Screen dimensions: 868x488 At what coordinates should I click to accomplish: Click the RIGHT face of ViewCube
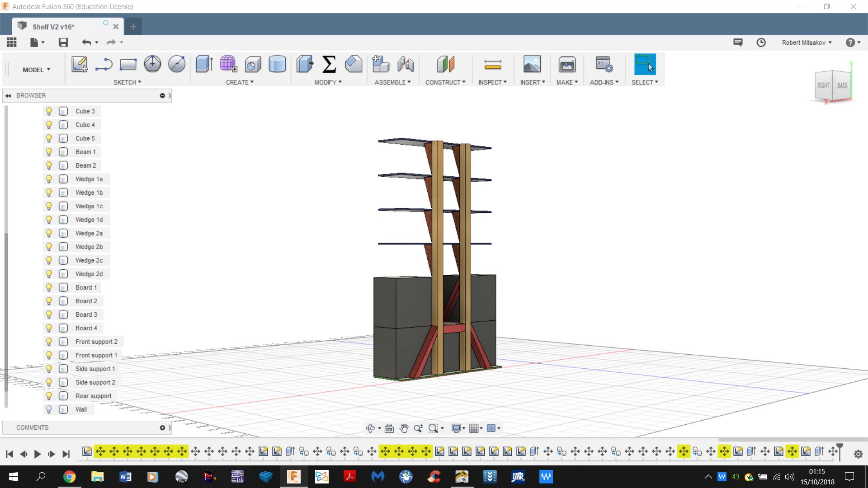click(823, 85)
